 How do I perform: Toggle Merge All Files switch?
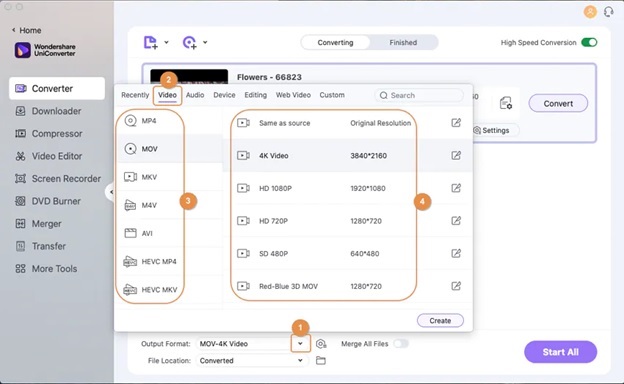pos(401,343)
